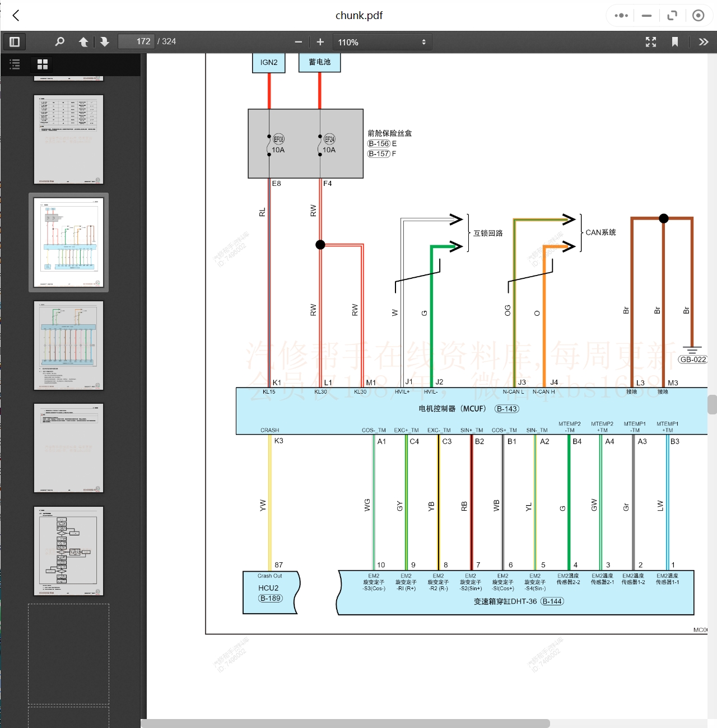717x728 pixels.
Task: Zoom out with the minus button
Action: click(x=298, y=42)
